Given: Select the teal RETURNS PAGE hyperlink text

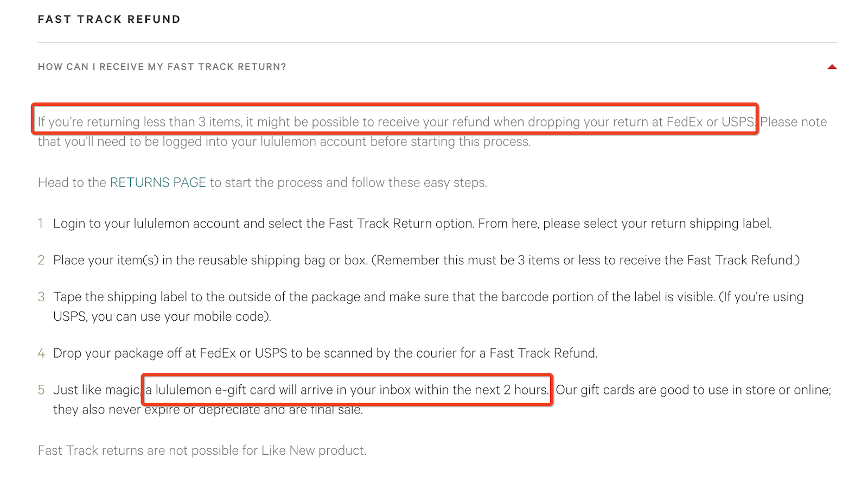Looking at the screenshot, I should click(158, 182).
